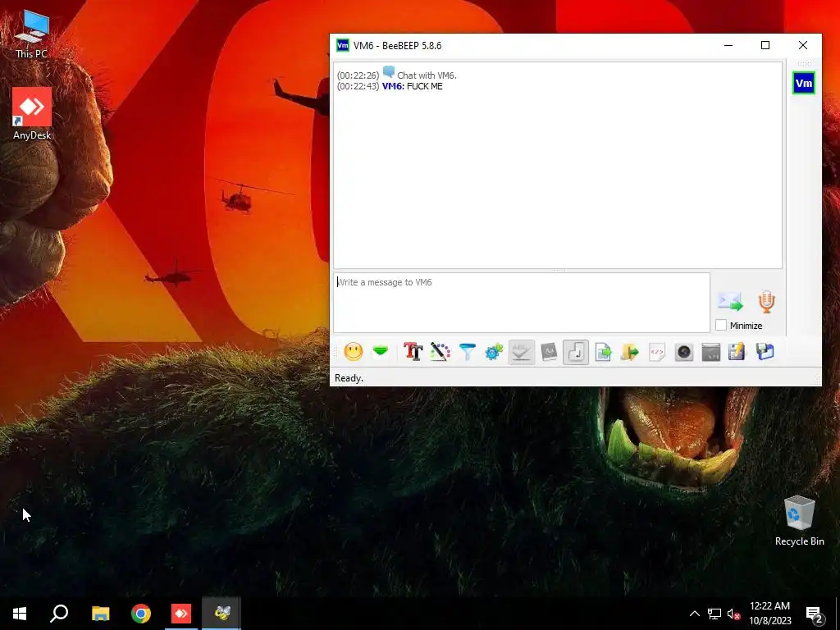Open the network status tray icon
Screen dimensions: 840x630
click(x=714, y=614)
